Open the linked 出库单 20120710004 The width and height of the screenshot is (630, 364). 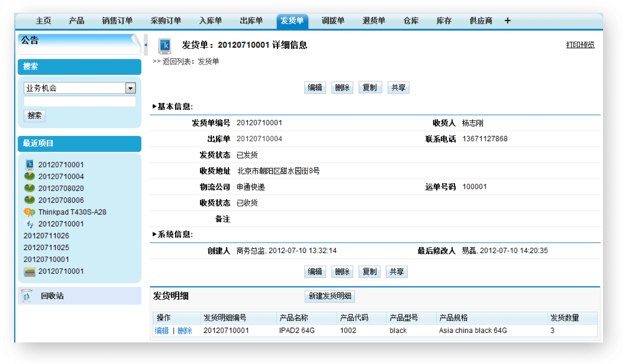point(259,139)
